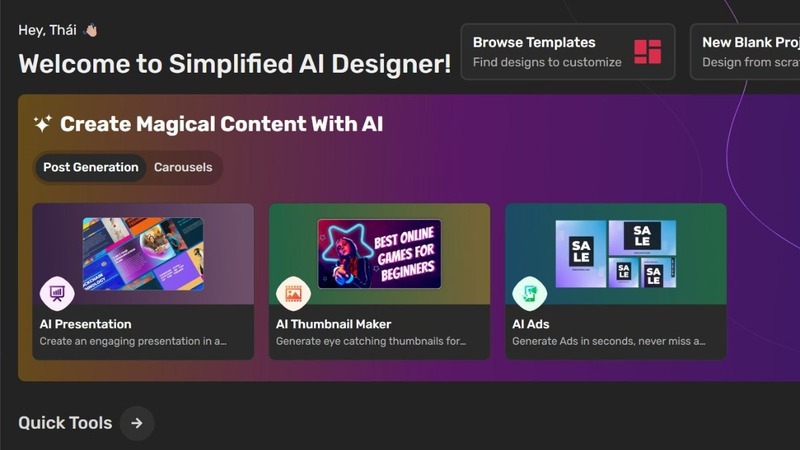Click 'Generate eye catching thumbnails for...' text

[x=371, y=341]
